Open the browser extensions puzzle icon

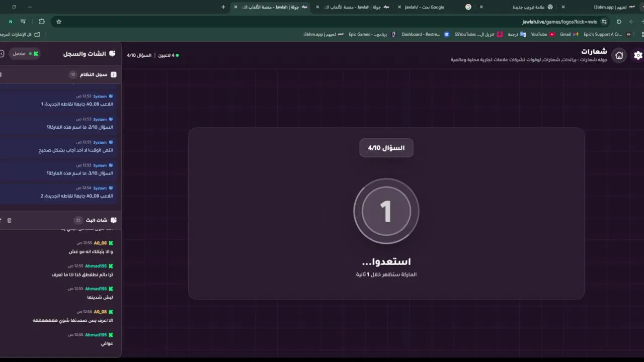42,22
